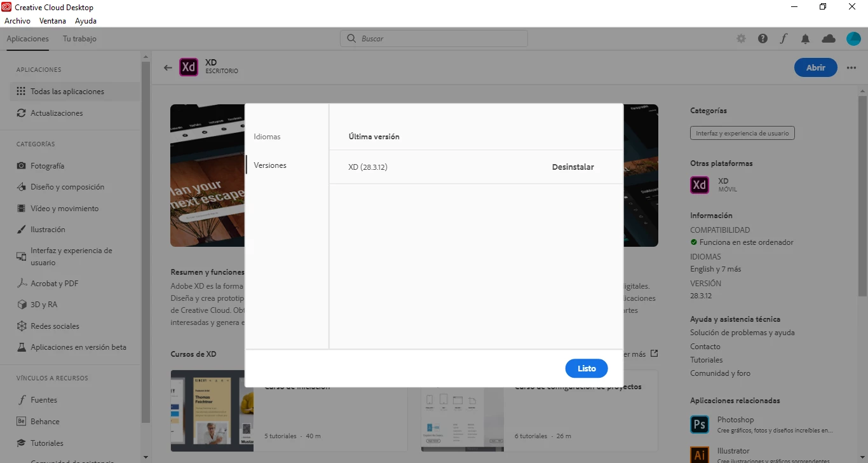Click the 'English y 7 más' languages text
Viewport: 868px width, 463px height.
click(x=715, y=269)
